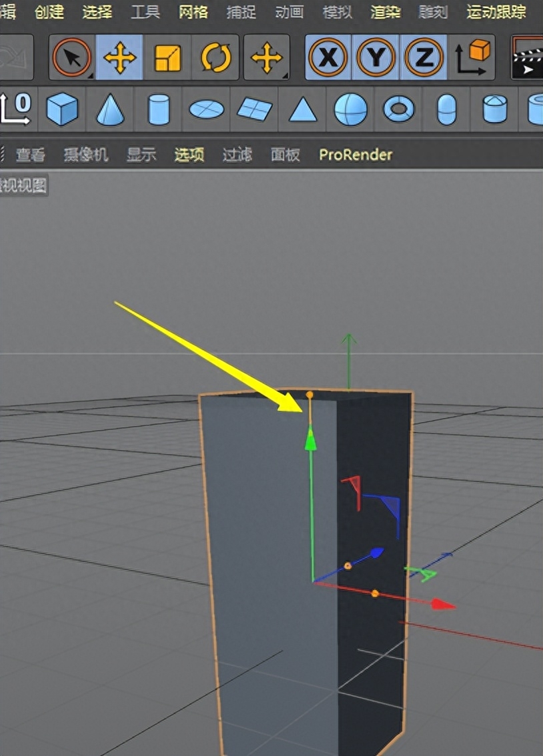
Task: Open the viewport 显示 menu
Action: coord(141,155)
